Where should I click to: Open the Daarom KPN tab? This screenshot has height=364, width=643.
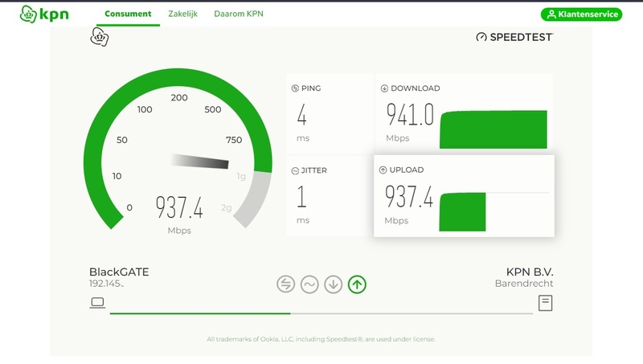coord(239,14)
